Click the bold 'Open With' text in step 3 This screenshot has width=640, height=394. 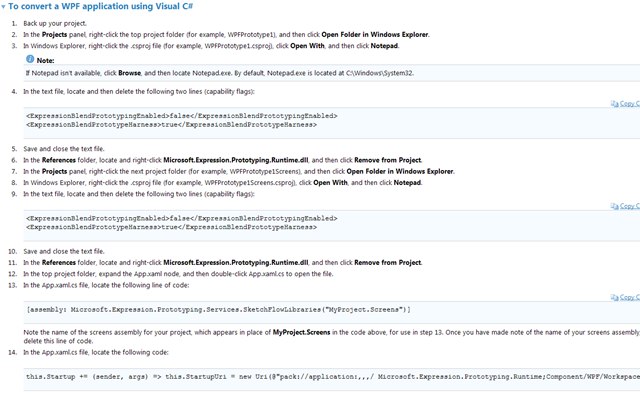pyautogui.click(x=307, y=46)
